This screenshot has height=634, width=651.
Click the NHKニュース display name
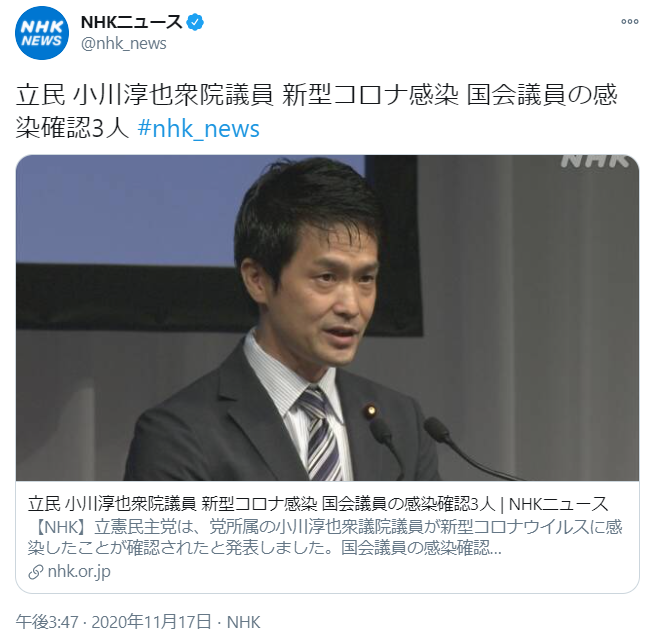pos(132,22)
